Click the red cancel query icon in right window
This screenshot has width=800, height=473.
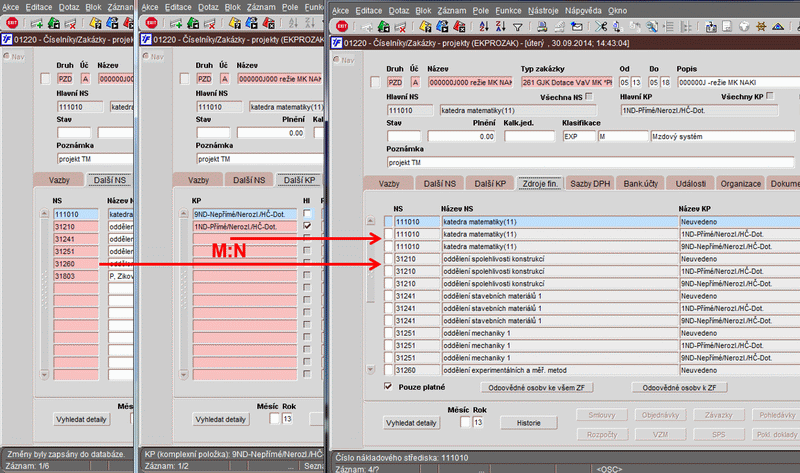click(459, 26)
